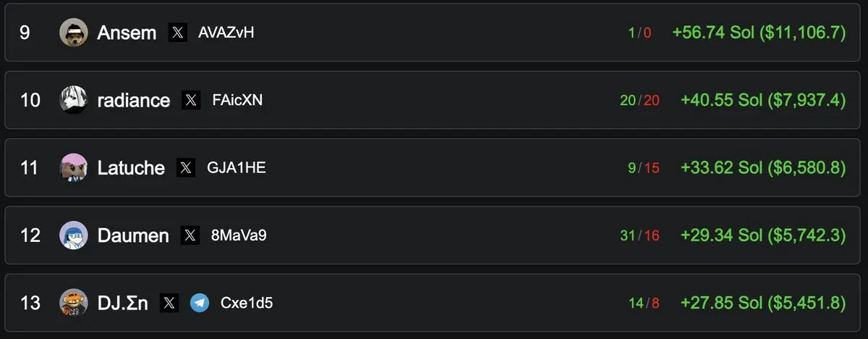Select the Daumen trader name

point(133,235)
